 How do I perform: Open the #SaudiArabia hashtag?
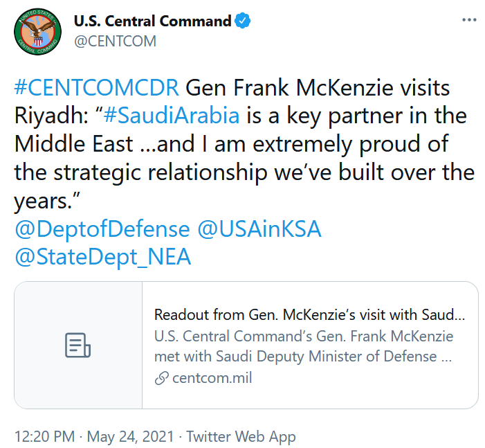pyautogui.click(x=172, y=115)
